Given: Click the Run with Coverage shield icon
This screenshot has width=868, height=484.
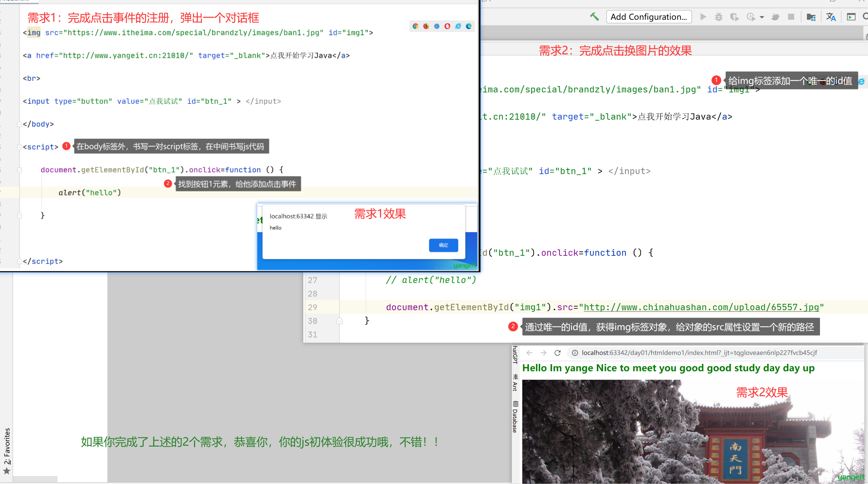Looking at the screenshot, I should pos(734,17).
